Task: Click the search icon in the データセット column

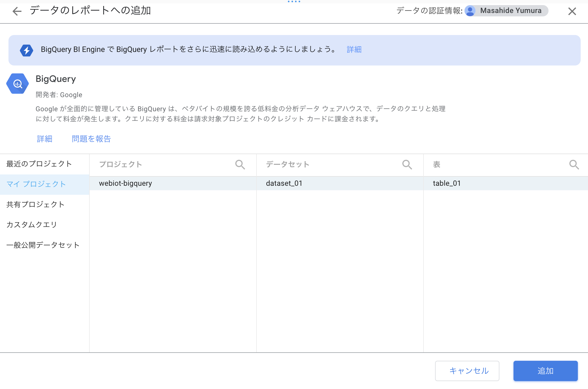Action: point(407,164)
